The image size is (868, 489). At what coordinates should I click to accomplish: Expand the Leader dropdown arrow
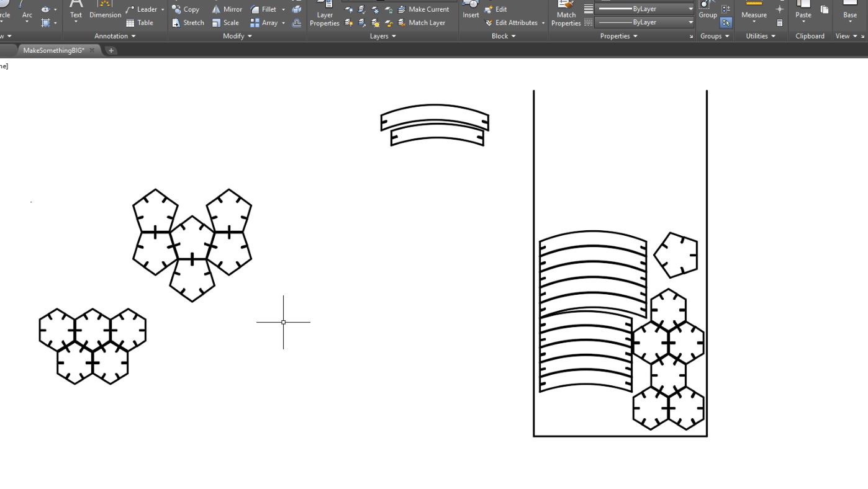click(x=163, y=9)
